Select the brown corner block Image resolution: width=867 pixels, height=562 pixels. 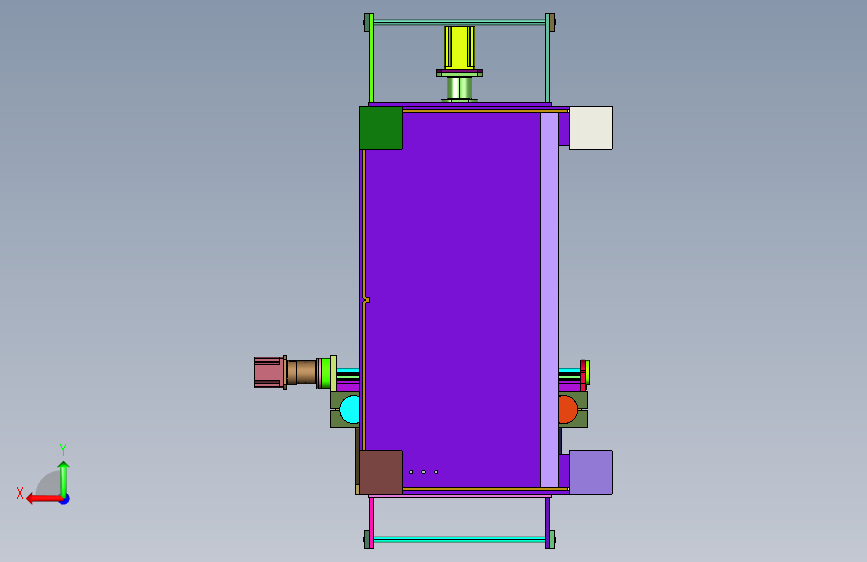[381, 472]
